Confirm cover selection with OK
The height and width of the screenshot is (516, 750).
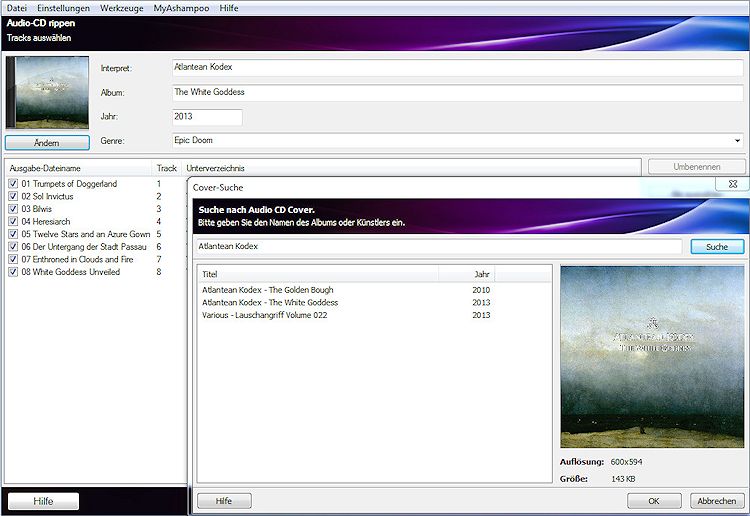(x=654, y=501)
